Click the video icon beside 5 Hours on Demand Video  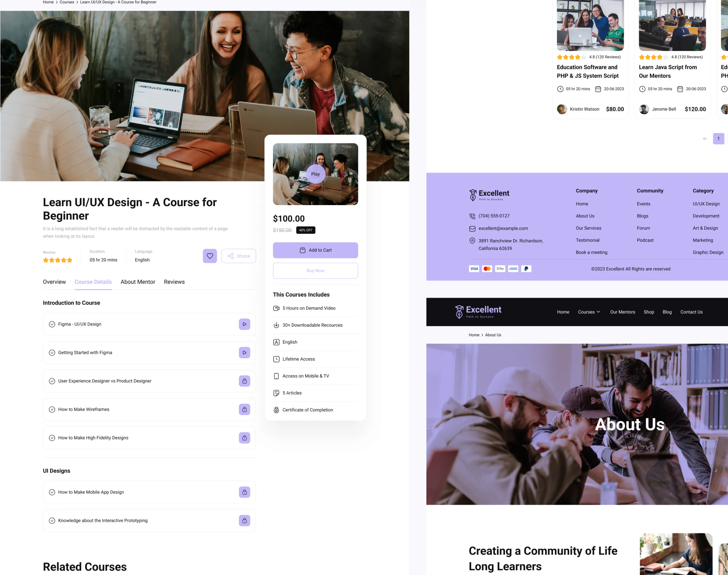(x=276, y=309)
